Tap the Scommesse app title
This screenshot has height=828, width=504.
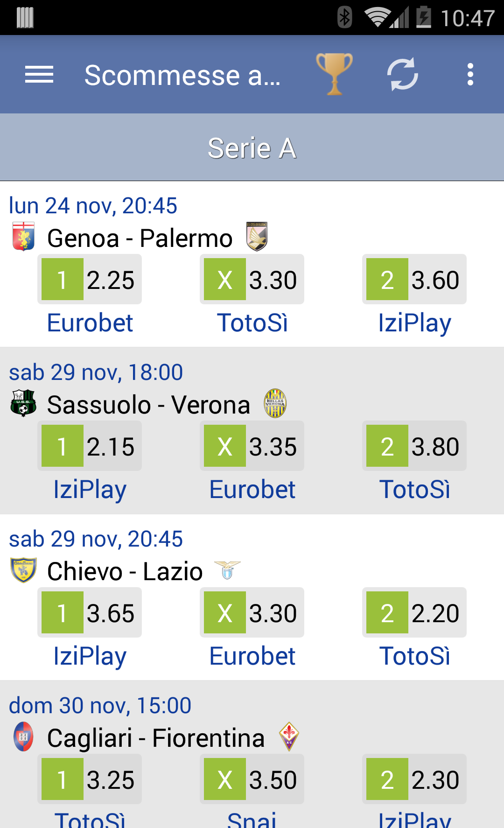click(182, 75)
